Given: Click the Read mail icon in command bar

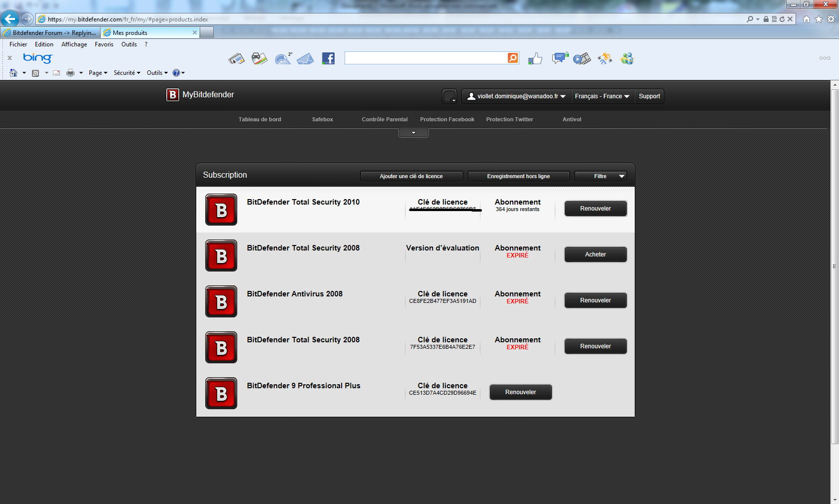Looking at the screenshot, I should (x=56, y=73).
